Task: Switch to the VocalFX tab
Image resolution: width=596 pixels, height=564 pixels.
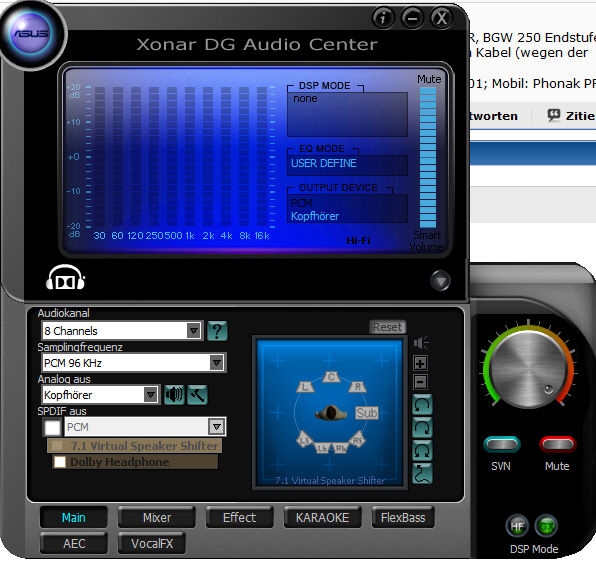Action: (152, 543)
